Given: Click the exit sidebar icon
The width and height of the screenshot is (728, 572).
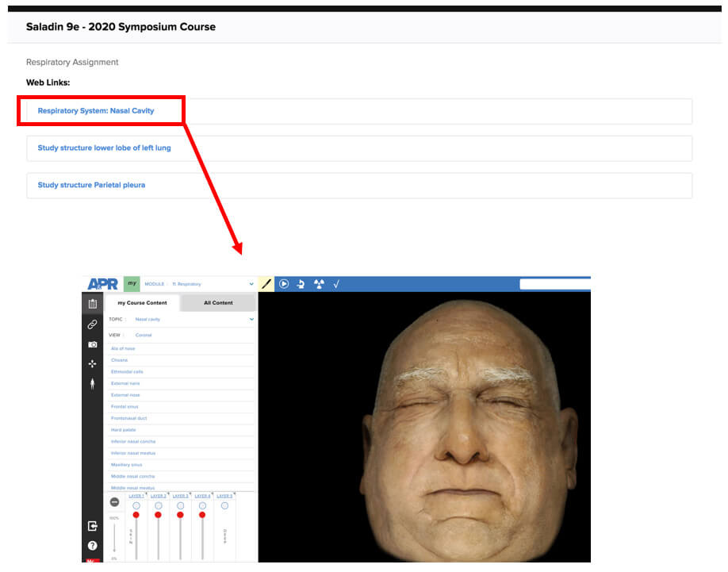Looking at the screenshot, I should coord(93,525).
